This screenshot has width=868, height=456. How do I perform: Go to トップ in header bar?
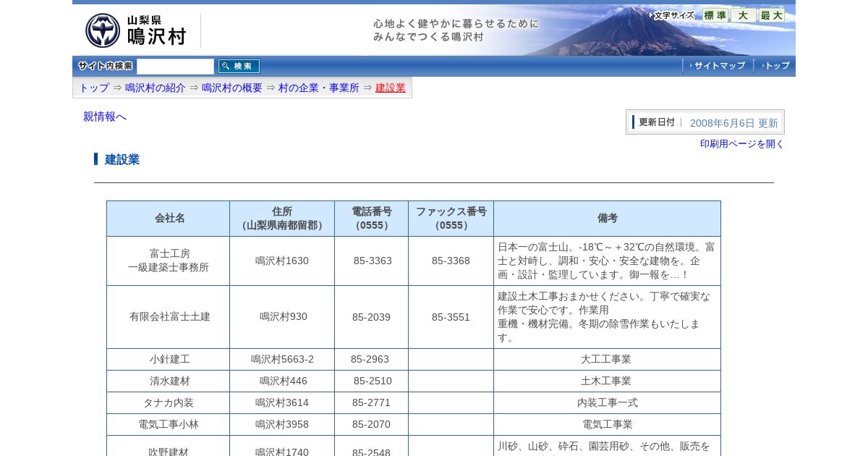pyautogui.click(x=775, y=66)
